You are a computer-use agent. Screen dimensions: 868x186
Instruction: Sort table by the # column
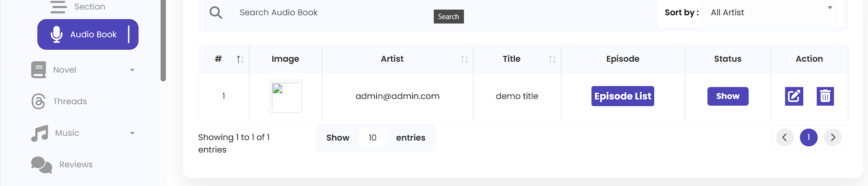pyautogui.click(x=240, y=59)
